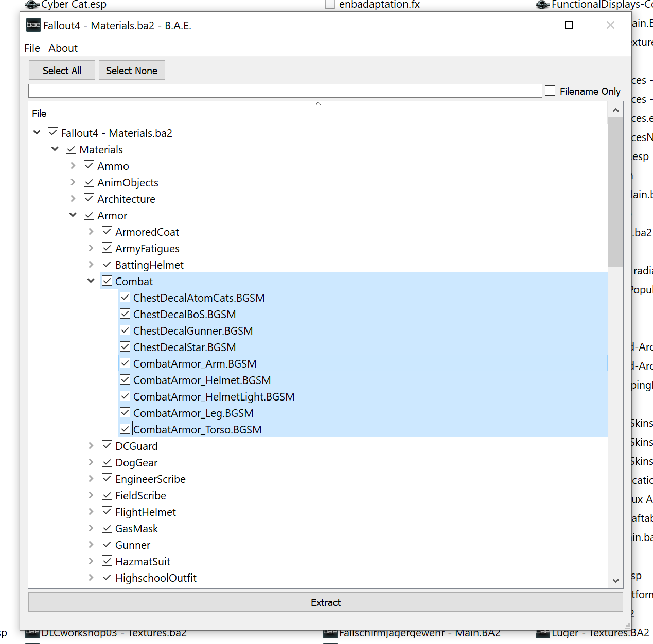Expand the Architecture folder
The width and height of the screenshot is (653, 644).
point(73,199)
